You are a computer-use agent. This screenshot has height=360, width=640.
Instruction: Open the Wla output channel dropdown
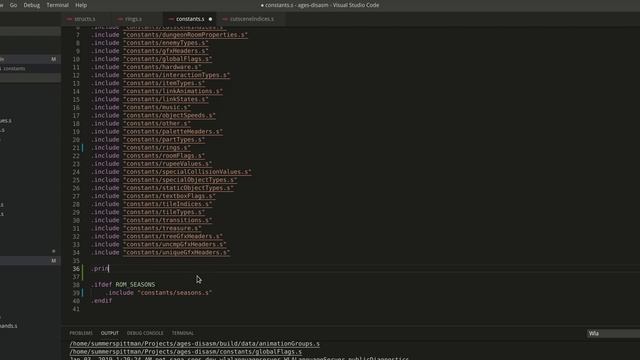pyautogui.click(x=613, y=333)
